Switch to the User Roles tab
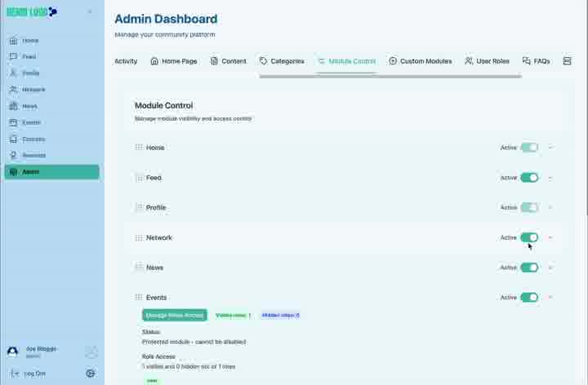 pyautogui.click(x=487, y=61)
